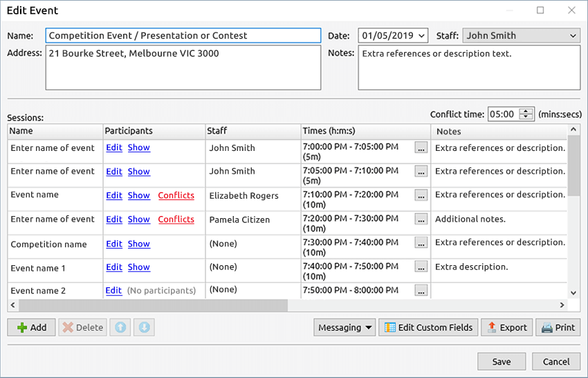Image resolution: width=588 pixels, height=378 pixels.
Task: Open Edit Custom Fields table button
Action: click(x=428, y=327)
